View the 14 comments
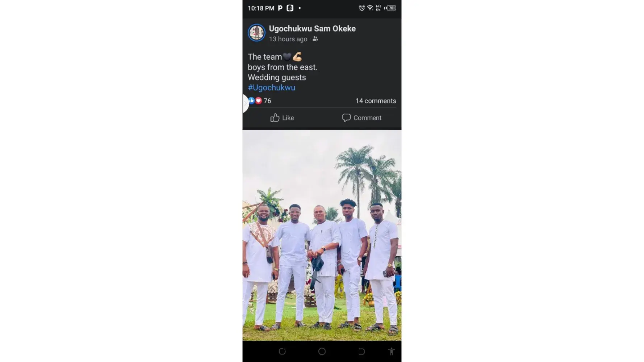Viewport: 644px width, 362px height. [x=376, y=101]
